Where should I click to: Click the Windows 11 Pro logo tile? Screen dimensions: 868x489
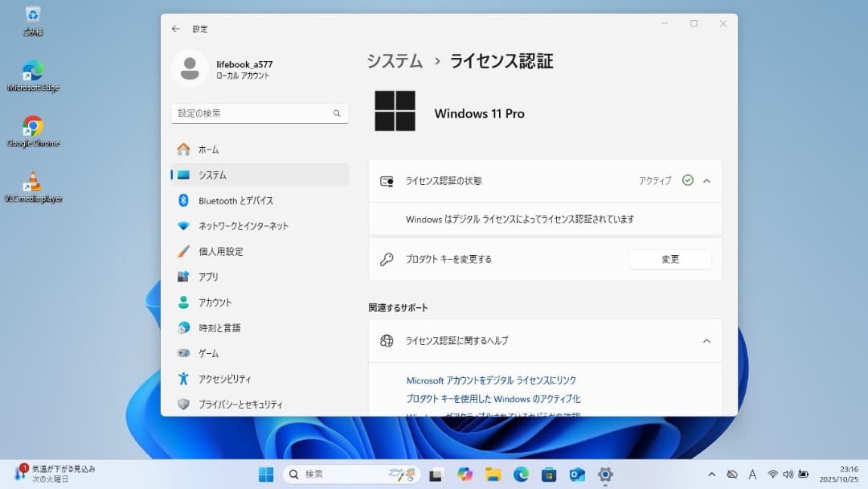point(395,111)
